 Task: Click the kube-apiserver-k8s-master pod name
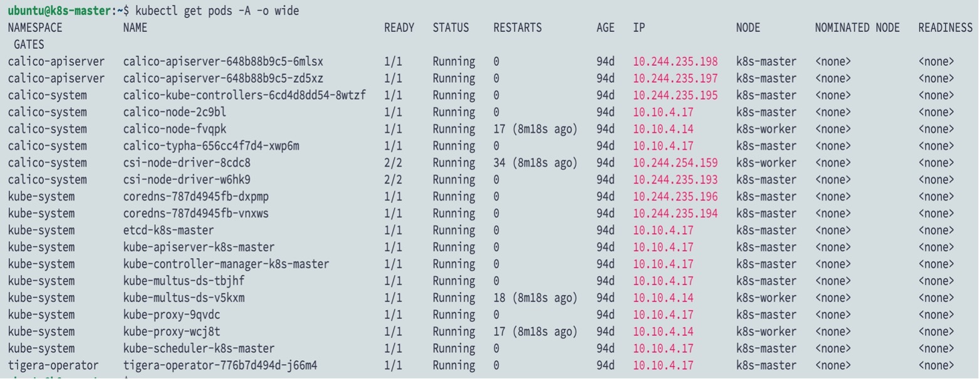[x=199, y=247]
